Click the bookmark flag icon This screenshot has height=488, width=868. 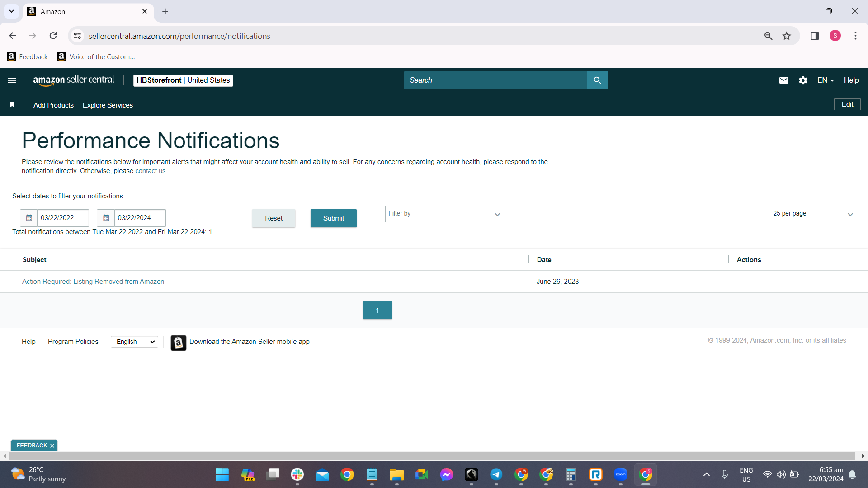(x=12, y=105)
